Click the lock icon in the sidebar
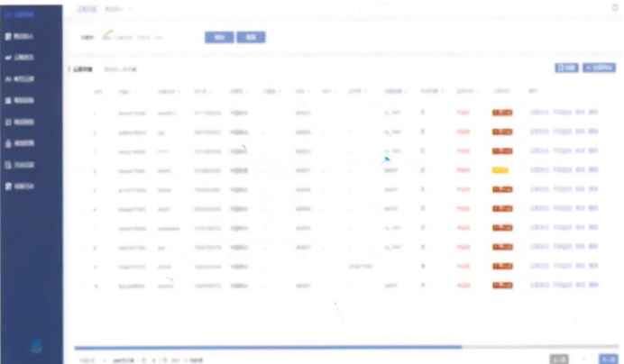 pyautogui.click(x=8, y=143)
